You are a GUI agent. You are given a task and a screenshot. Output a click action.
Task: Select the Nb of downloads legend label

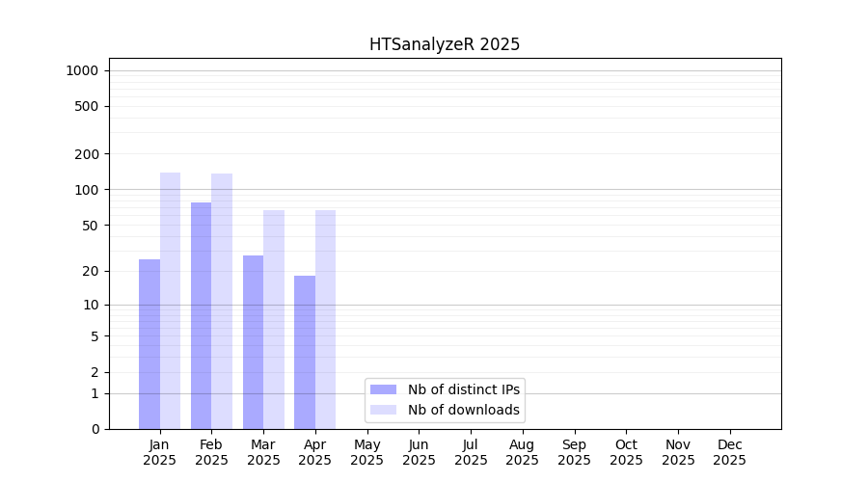pos(463,410)
